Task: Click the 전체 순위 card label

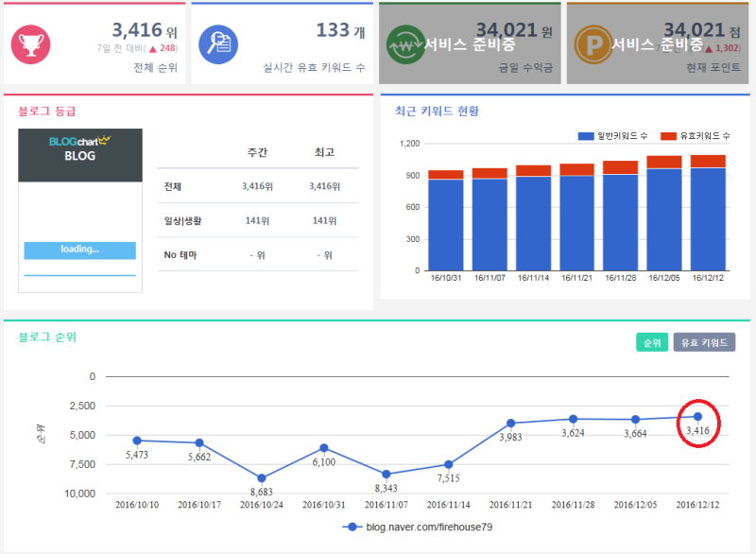Action: coord(155,67)
